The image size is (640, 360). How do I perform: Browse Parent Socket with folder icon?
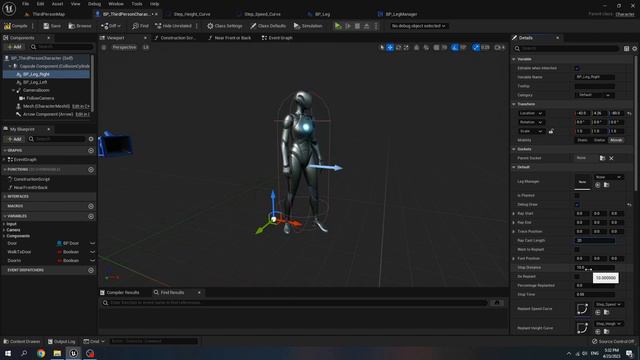(602, 158)
